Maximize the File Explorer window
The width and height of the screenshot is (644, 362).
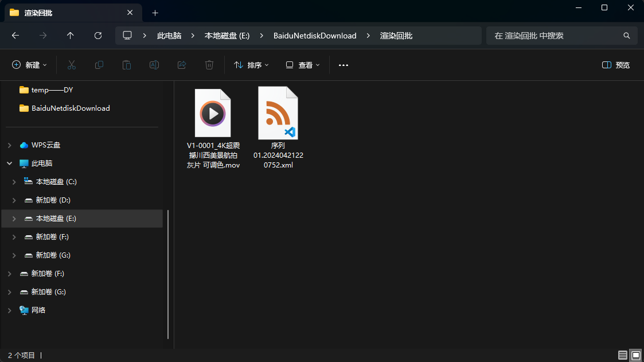point(604,8)
